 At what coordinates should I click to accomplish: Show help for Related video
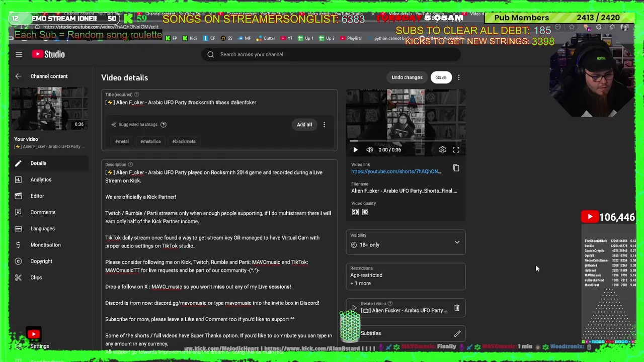390,304
